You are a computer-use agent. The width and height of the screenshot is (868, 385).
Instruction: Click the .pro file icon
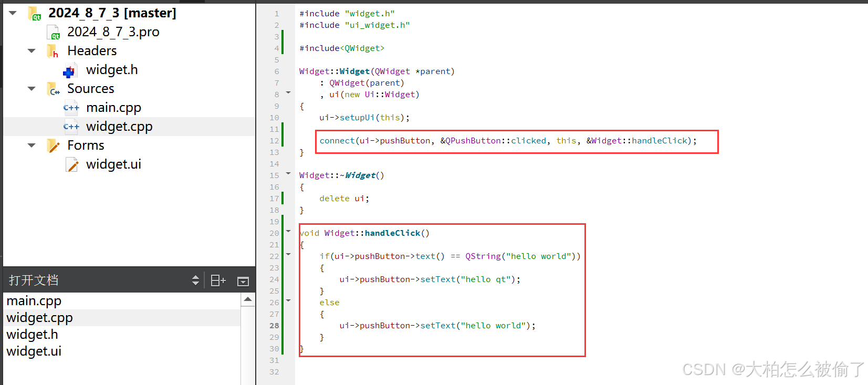(54, 33)
